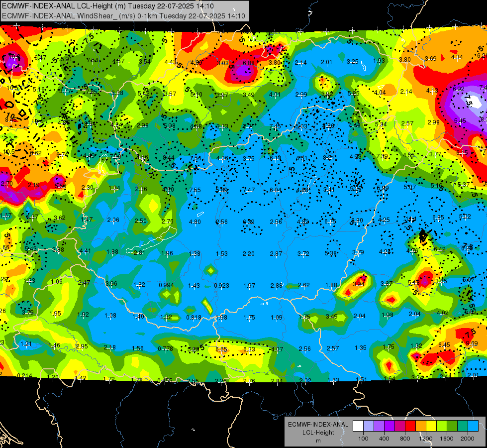The height and width of the screenshot is (448, 487).
Task: Click the wind shear value 6.04
Action: tap(276, 190)
